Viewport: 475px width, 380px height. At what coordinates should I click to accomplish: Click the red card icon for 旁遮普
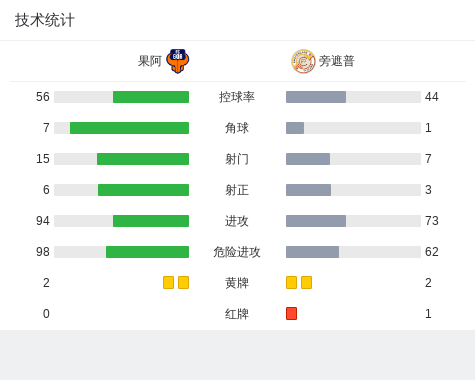click(291, 314)
